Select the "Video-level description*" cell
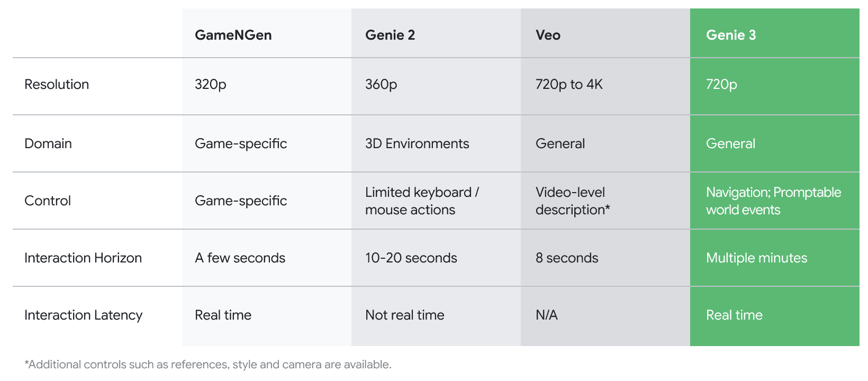This screenshot has width=868, height=381. pyautogui.click(x=573, y=201)
